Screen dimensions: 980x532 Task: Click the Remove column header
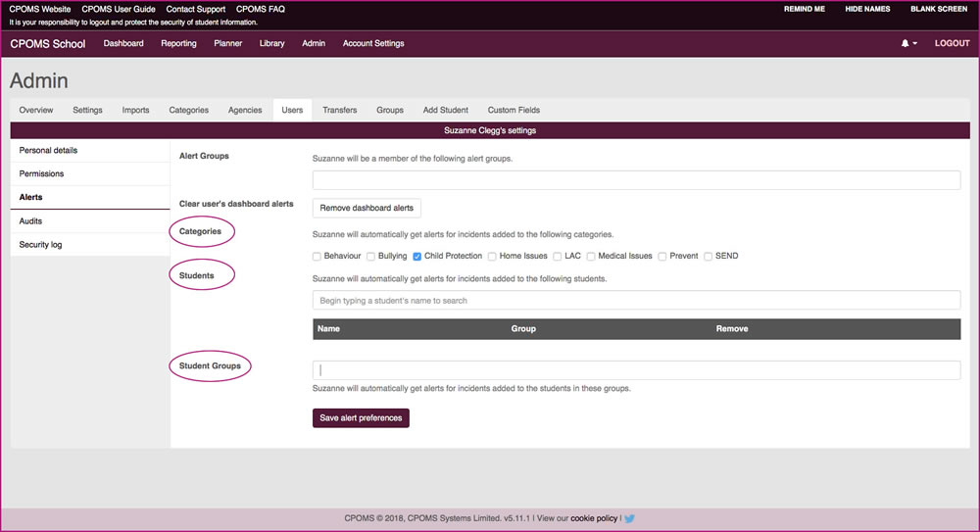point(732,329)
